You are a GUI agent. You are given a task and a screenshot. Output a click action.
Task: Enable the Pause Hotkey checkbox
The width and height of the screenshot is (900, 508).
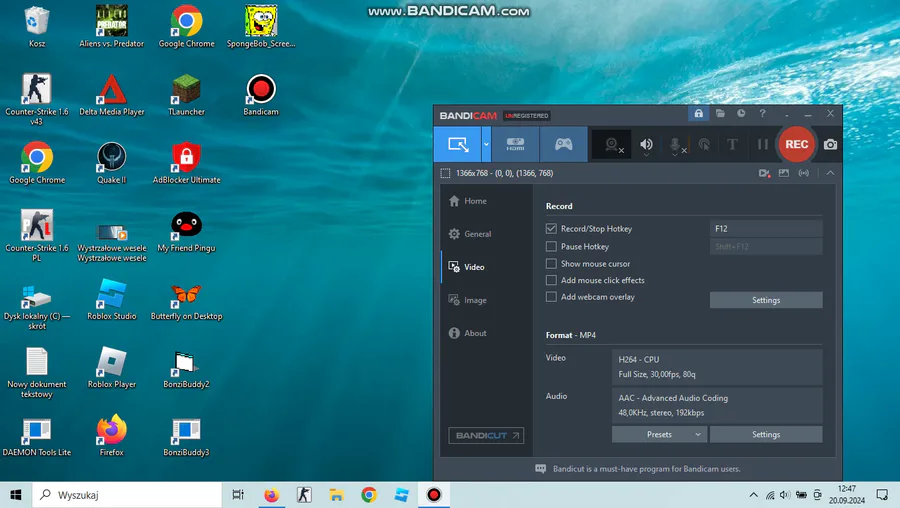[x=551, y=246]
